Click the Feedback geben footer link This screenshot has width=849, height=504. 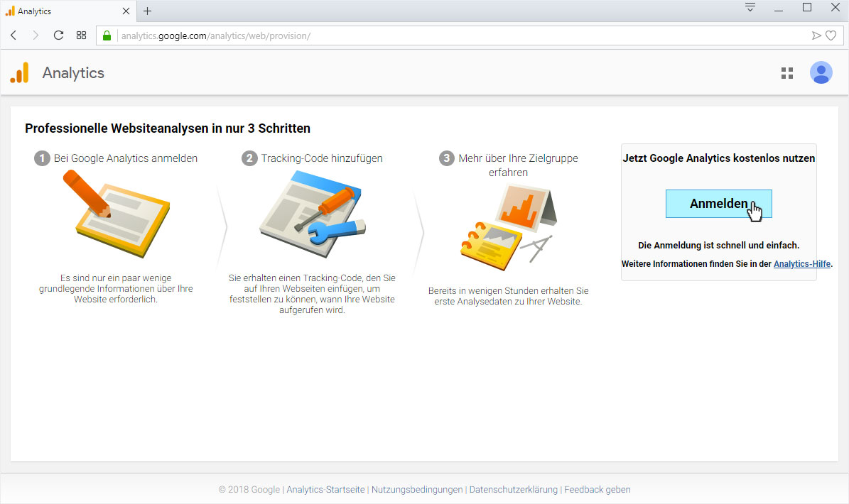point(597,489)
